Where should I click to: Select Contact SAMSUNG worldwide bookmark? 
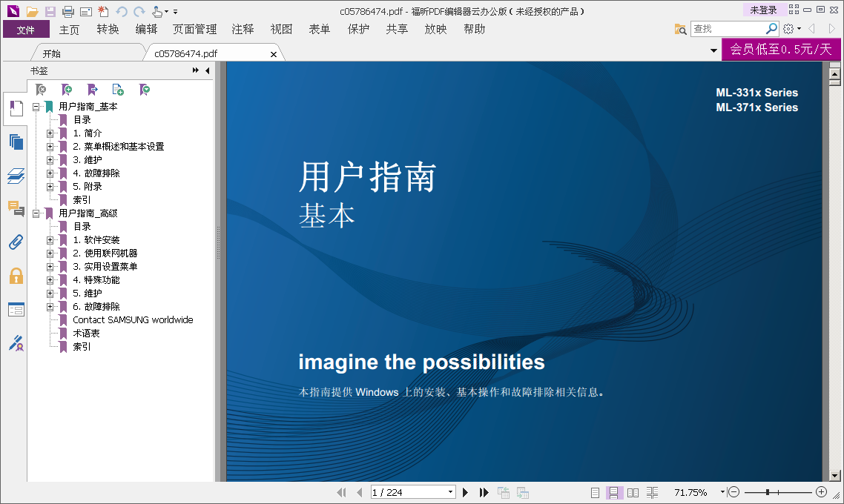(x=133, y=320)
